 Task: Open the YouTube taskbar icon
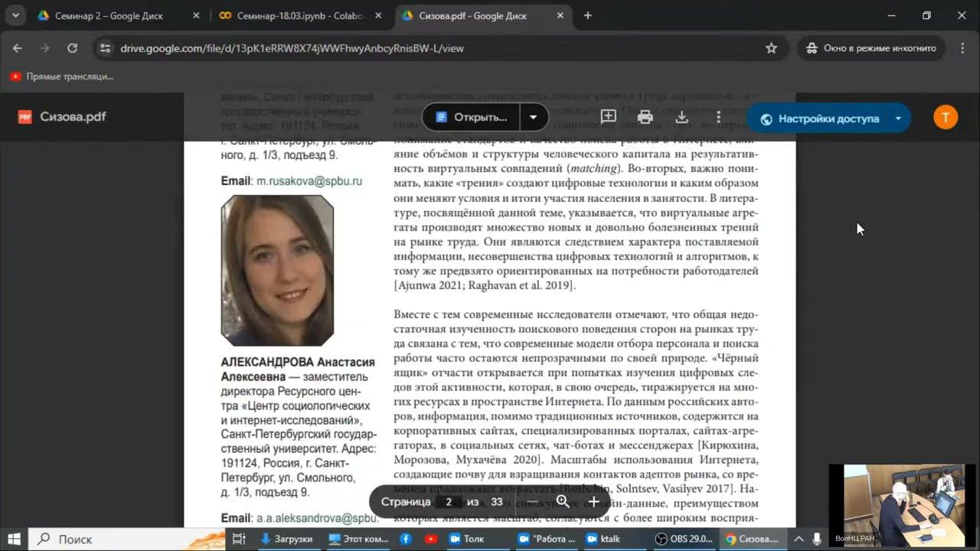click(x=431, y=539)
